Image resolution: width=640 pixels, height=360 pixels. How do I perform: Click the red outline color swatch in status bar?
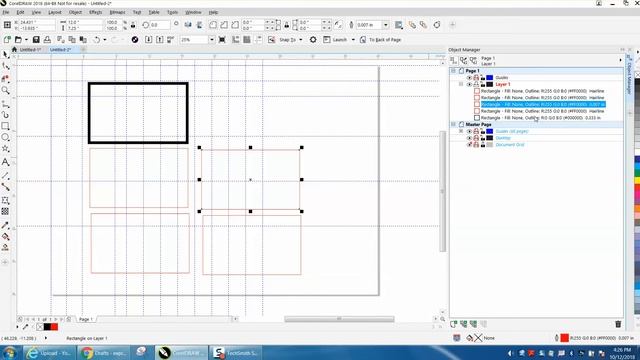(x=564, y=338)
